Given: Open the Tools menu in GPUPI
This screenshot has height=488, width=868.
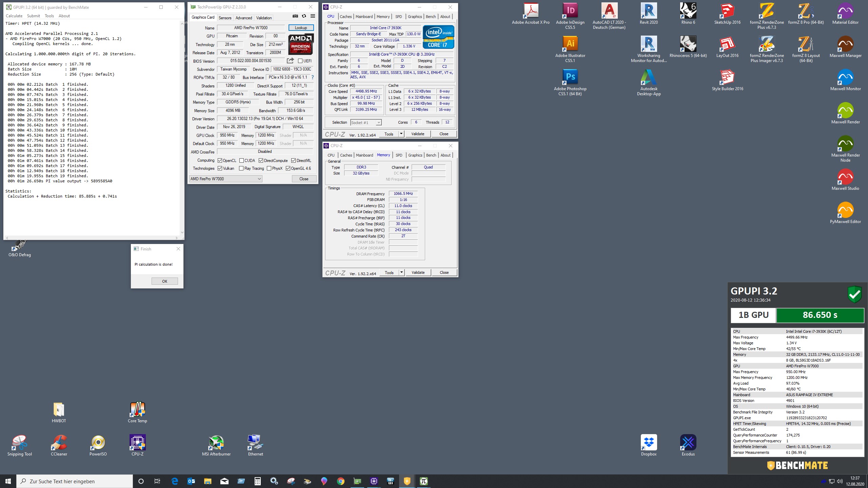Looking at the screenshot, I should [x=49, y=16].
